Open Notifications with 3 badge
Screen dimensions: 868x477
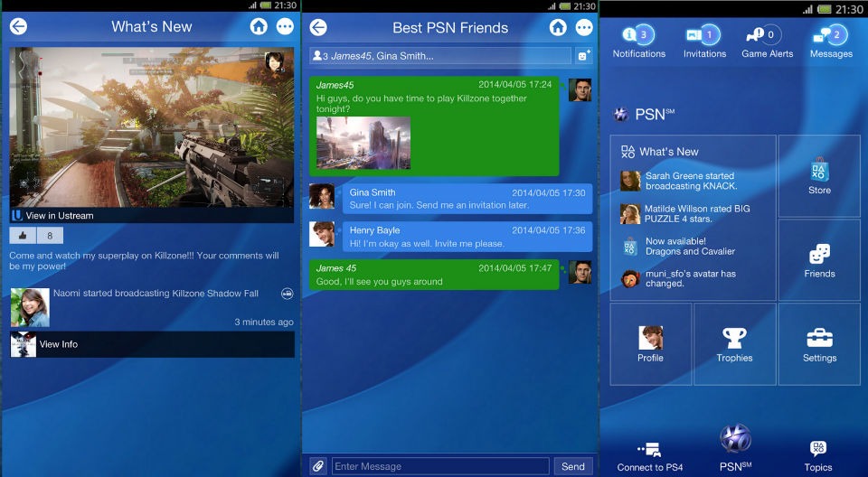coord(639,42)
